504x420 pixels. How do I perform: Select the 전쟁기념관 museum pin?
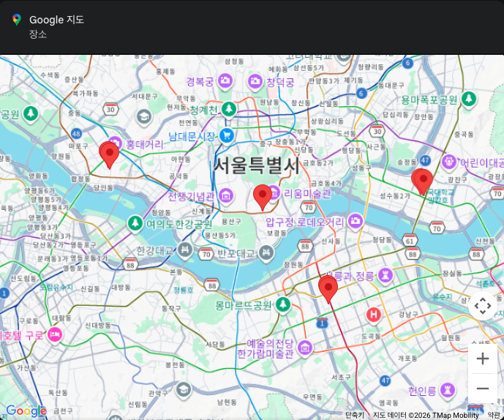pos(226,195)
